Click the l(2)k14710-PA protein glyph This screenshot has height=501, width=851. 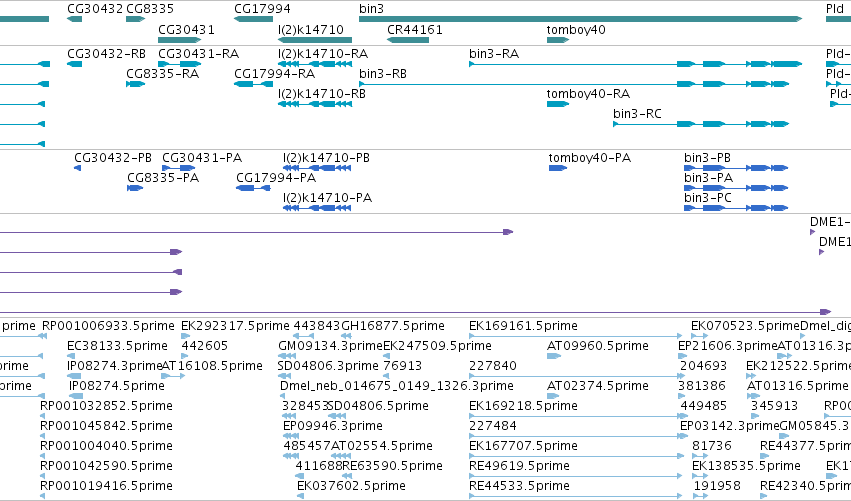[317, 208]
